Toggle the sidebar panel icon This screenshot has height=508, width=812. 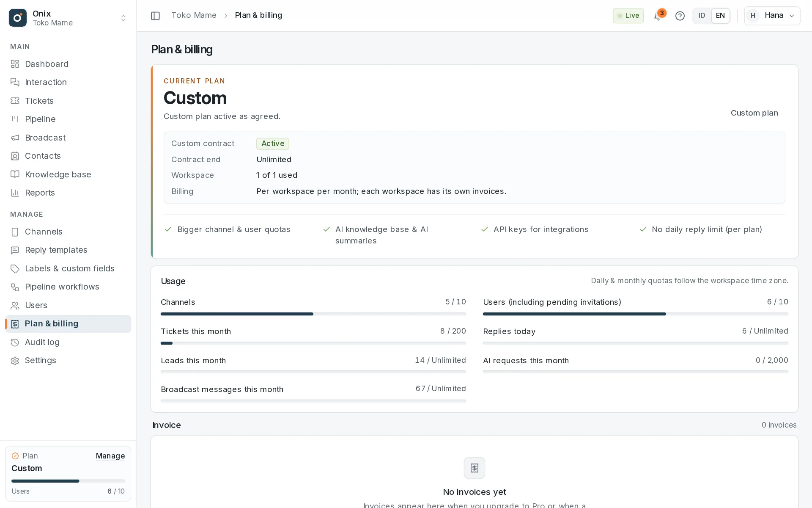coord(155,16)
